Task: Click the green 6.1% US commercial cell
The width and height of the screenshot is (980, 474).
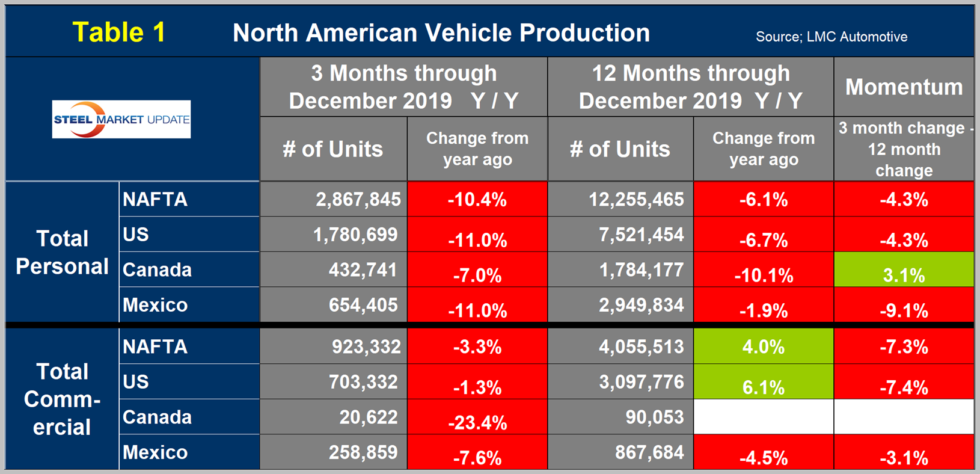Action: pos(763,382)
